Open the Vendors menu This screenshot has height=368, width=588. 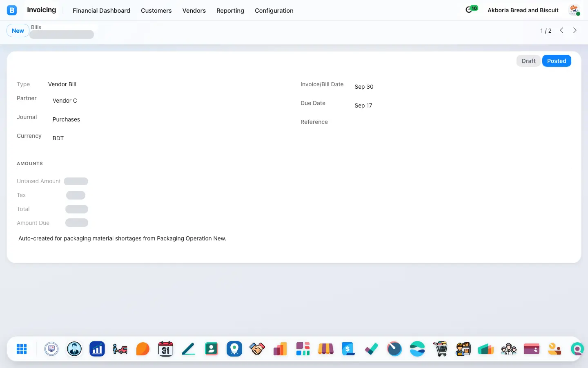(x=194, y=11)
